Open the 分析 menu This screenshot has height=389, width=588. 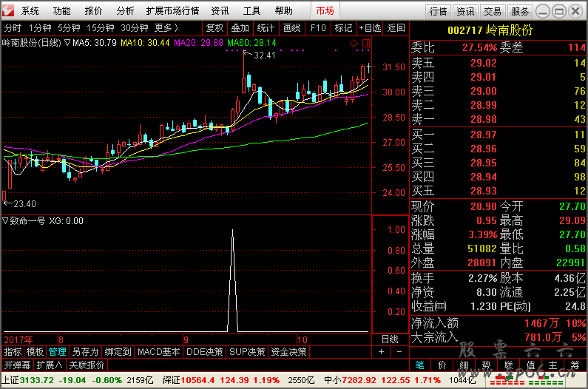click(126, 11)
